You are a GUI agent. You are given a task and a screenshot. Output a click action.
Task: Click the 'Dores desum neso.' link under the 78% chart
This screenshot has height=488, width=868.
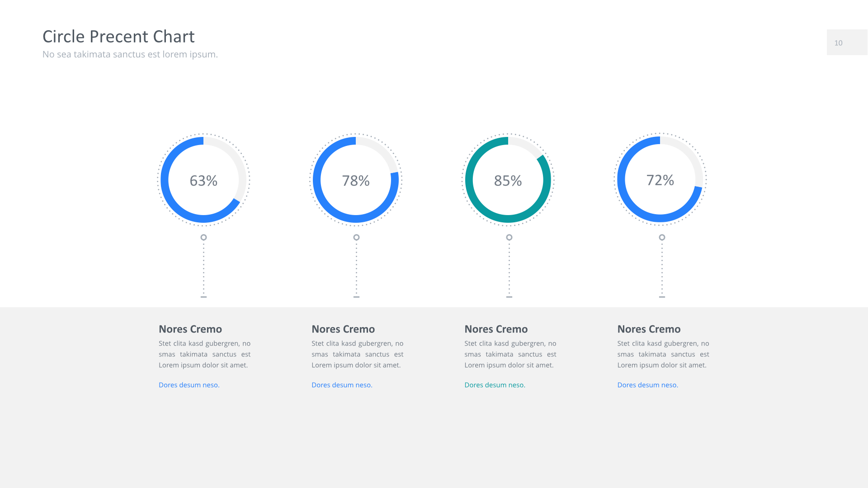click(342, 385)
